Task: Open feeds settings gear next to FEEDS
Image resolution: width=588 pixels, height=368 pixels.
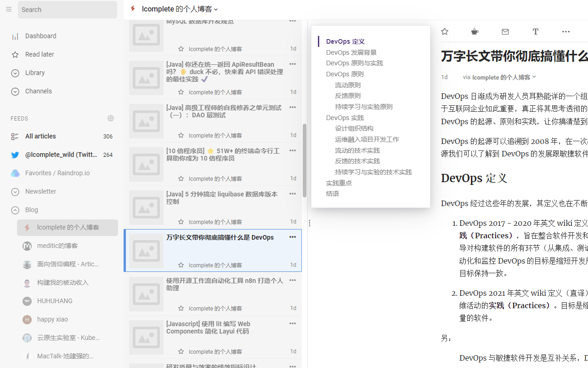Action: point(110,118)
